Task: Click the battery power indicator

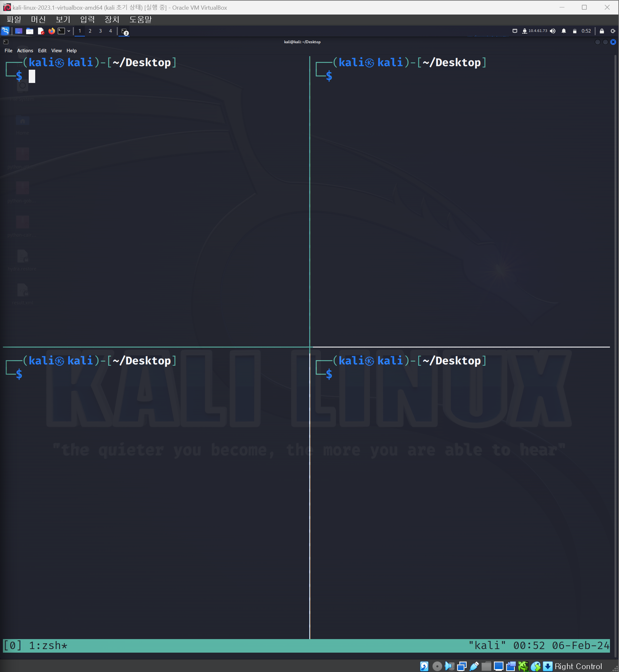Action: pyautogui.click(x=575, y=31)
